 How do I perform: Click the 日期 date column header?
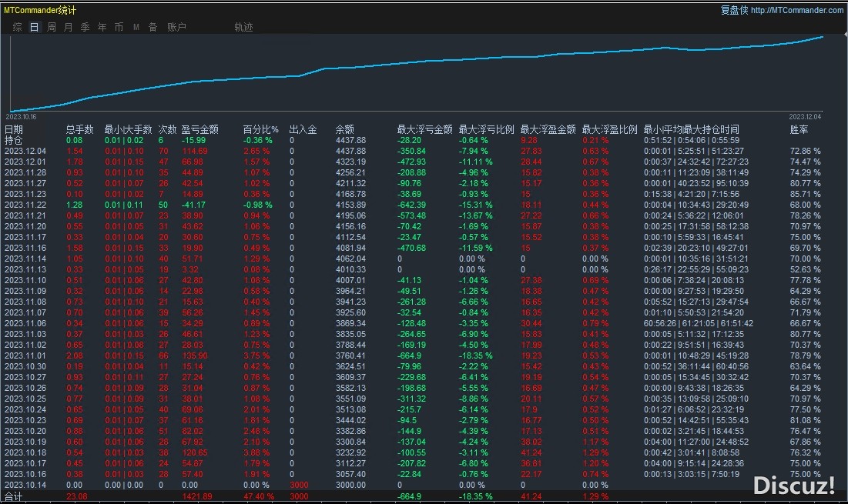pyautogui.click(x=14, y=130)
